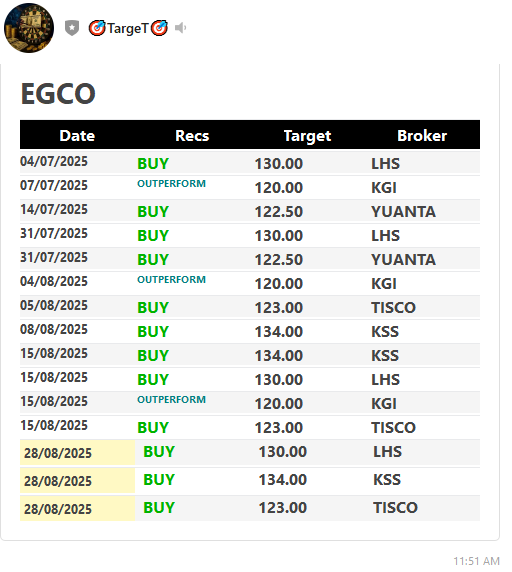512x572 pixels.
Task: Click TISCO in the last highlighted row
Action: click(x=395, y=508)
